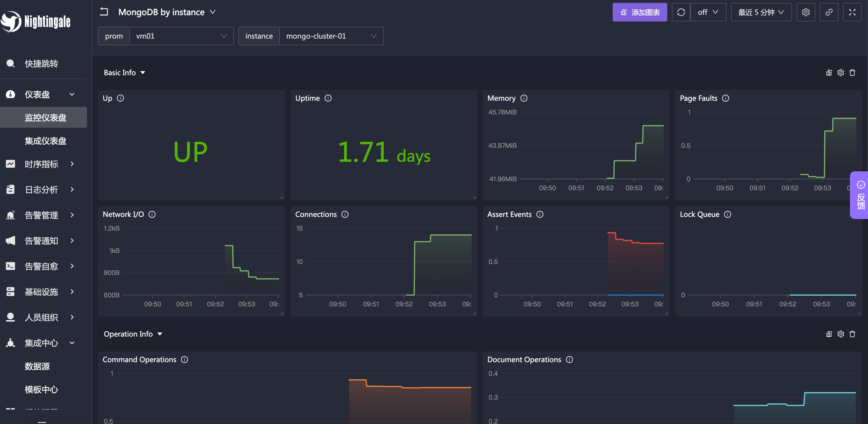This screenshot has width=868, height=424.
Task: Click info icon next to Network I/O
Action: [x=152, y=214]
